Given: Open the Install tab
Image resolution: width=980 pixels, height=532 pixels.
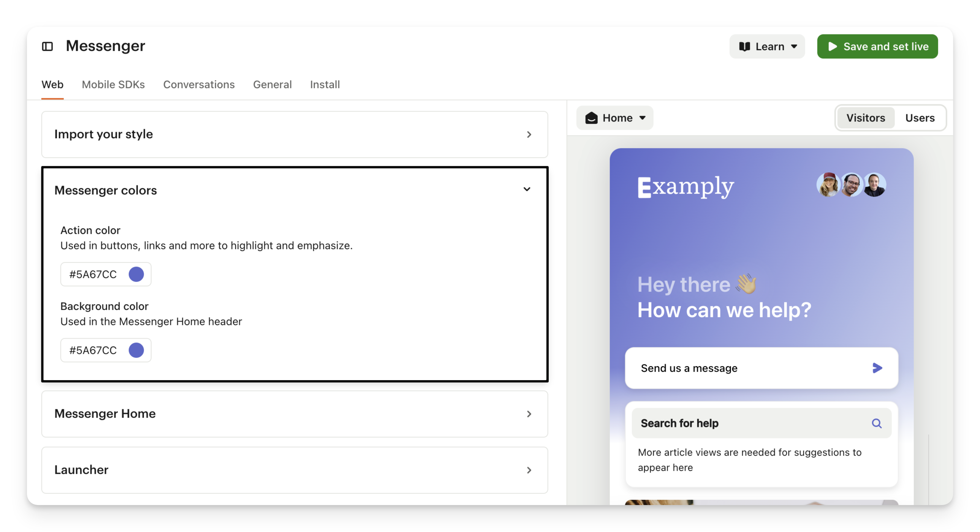Looking at the screenshot, I should pos(325,84).
